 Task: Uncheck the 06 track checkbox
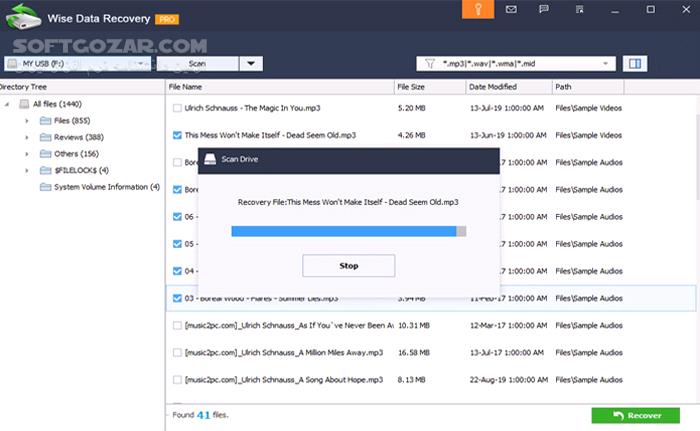click(177, 217)
